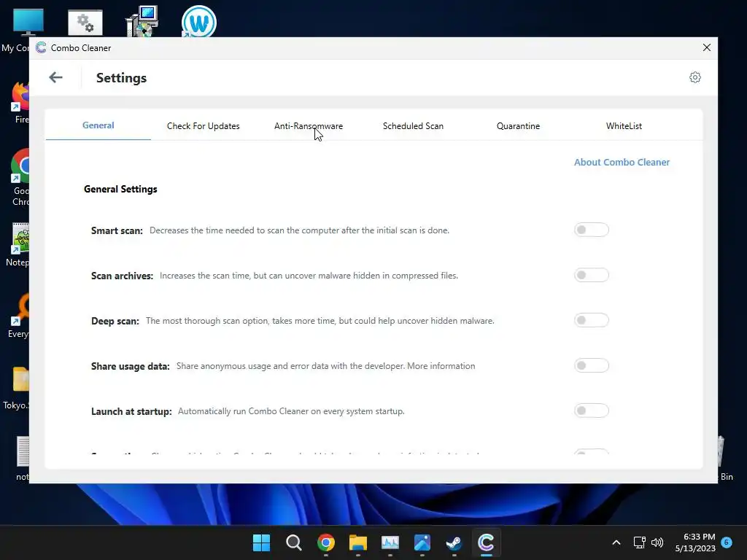Select the Anti-Ransomware tab

point(309,126)
